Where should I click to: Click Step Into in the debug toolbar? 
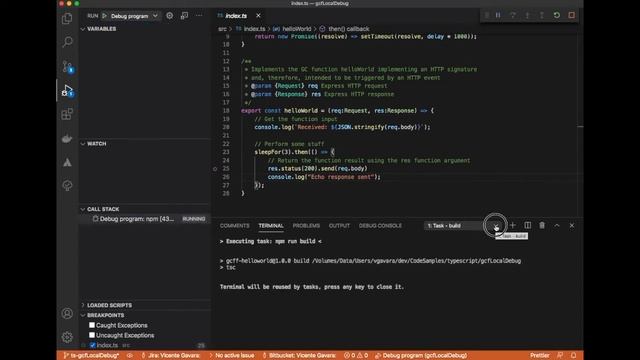click(x=527, y=15)
